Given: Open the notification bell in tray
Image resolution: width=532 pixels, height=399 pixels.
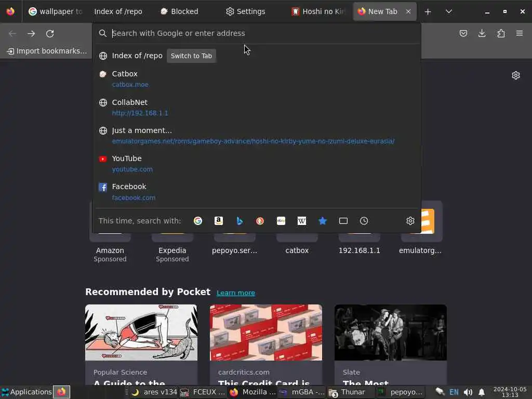Looking at the screenshot, I should pyautogui.click(x=482, y=392).
